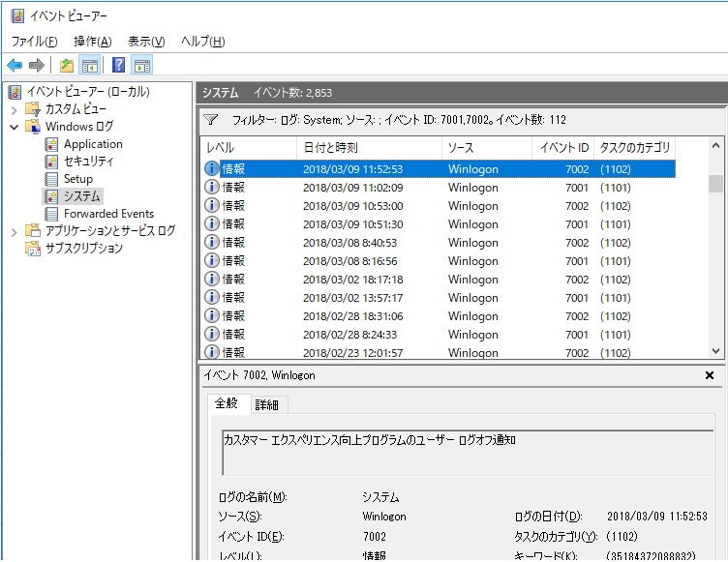Click the event list scroll down arrow
This screenshot has width=728, height=562.
(715, 351)
